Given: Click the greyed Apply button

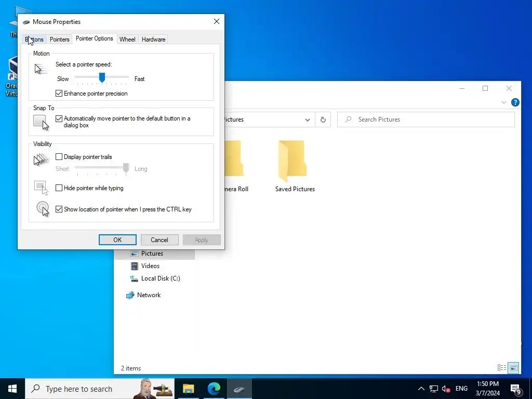Looking at the screenshot, I should [x=202, y=240].
